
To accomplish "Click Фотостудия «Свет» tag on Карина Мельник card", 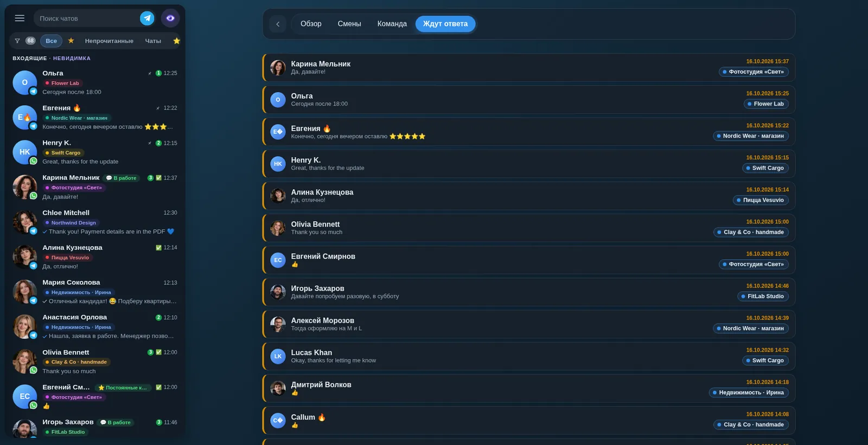I will click(x=754, y=72).
